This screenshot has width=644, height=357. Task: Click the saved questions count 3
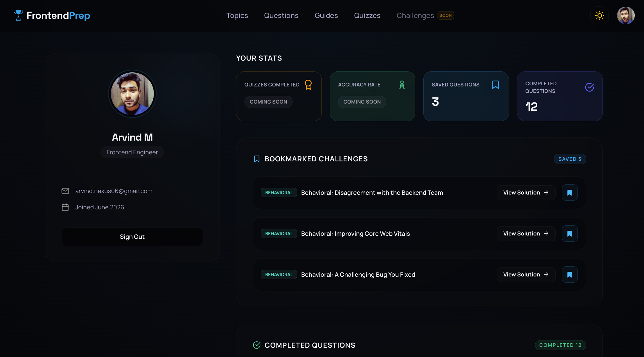pos(435,102)
